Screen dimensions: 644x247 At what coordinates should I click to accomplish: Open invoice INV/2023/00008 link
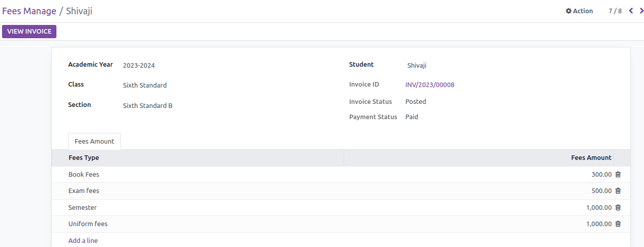pos(430,85)
